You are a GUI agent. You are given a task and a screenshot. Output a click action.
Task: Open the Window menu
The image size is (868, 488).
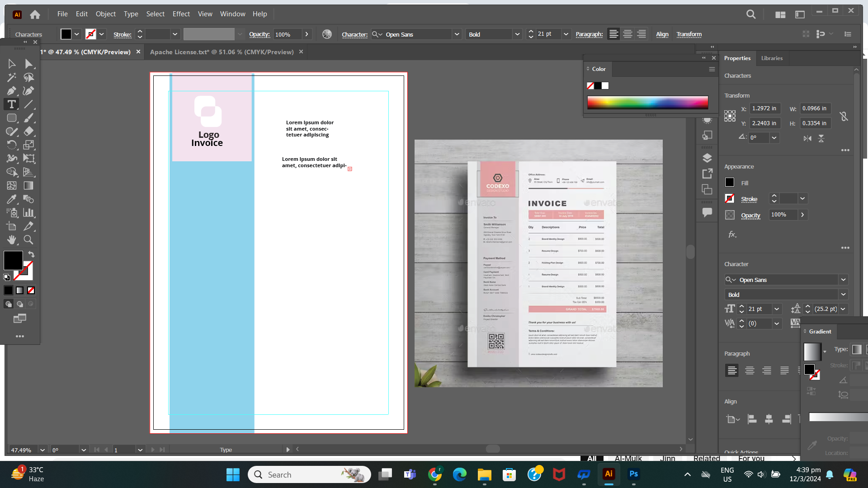(x=232, y=14)
